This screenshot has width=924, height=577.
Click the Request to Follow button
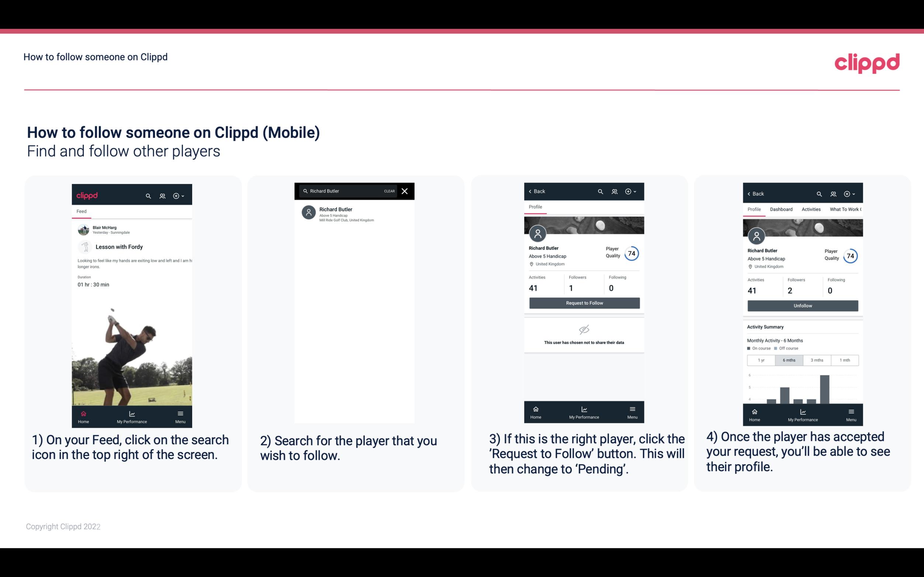(584, 303)
